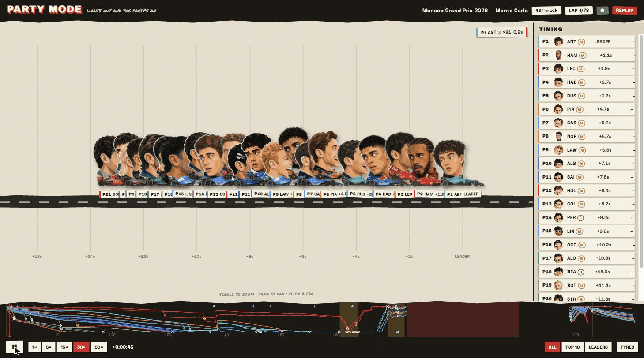The image size is (644, 358).
Task: Select the P5 RUS car label on track
Action: (x=360, y=194)
